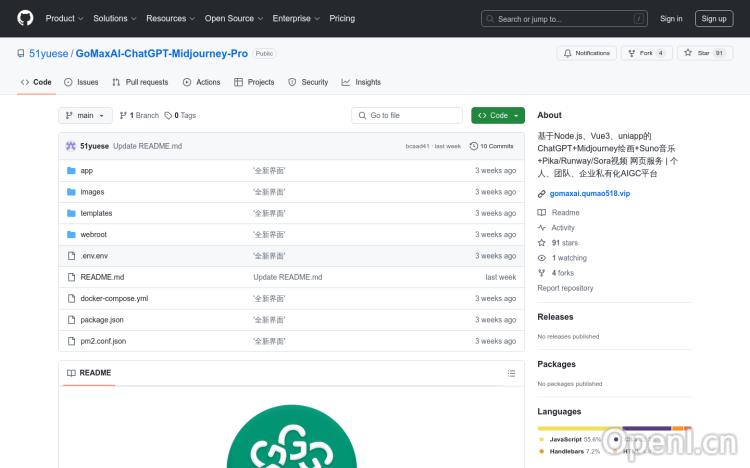
Task: Open the green Code dropdown
Action: (498, 115)
